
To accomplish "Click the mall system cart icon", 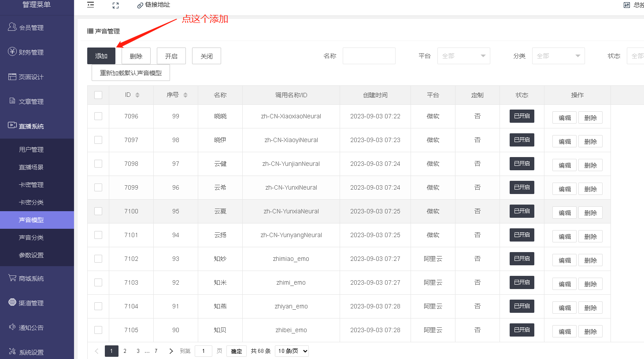I will pyautogui.click(x=12, y=278).
